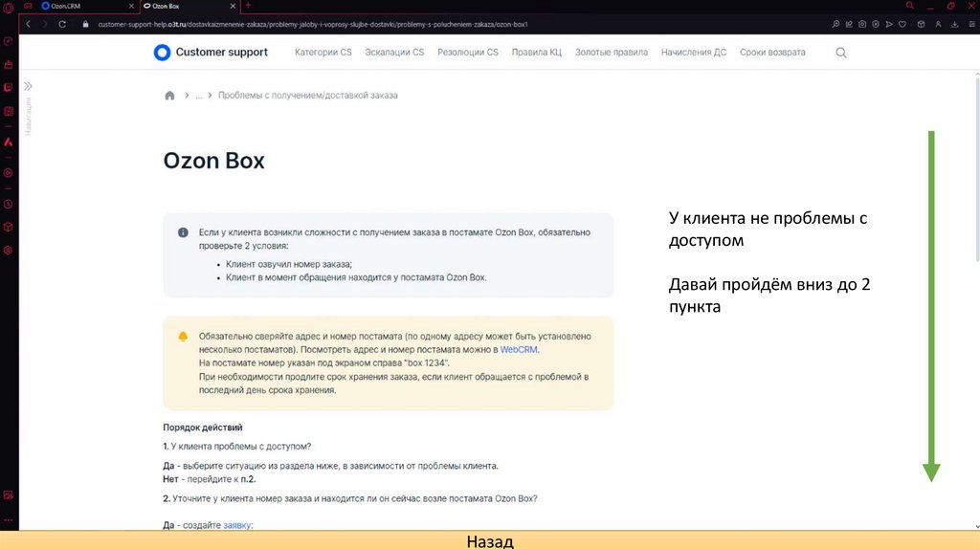Expand the breadcrumb ellipsis

click(199, 96)
